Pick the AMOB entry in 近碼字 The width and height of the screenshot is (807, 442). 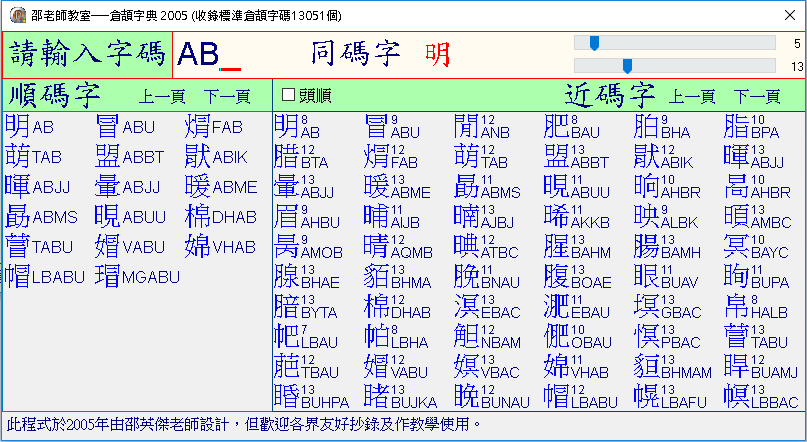tap(308, 246)
